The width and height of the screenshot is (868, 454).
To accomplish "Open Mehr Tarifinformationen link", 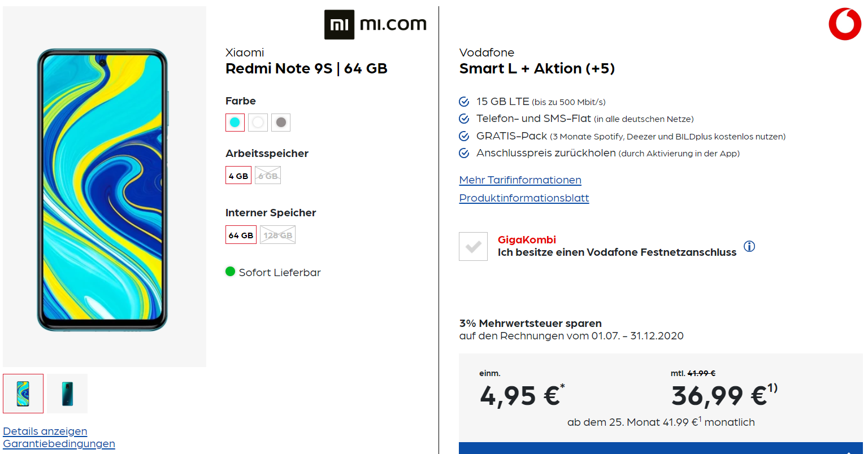I will [x=520, y=180].
